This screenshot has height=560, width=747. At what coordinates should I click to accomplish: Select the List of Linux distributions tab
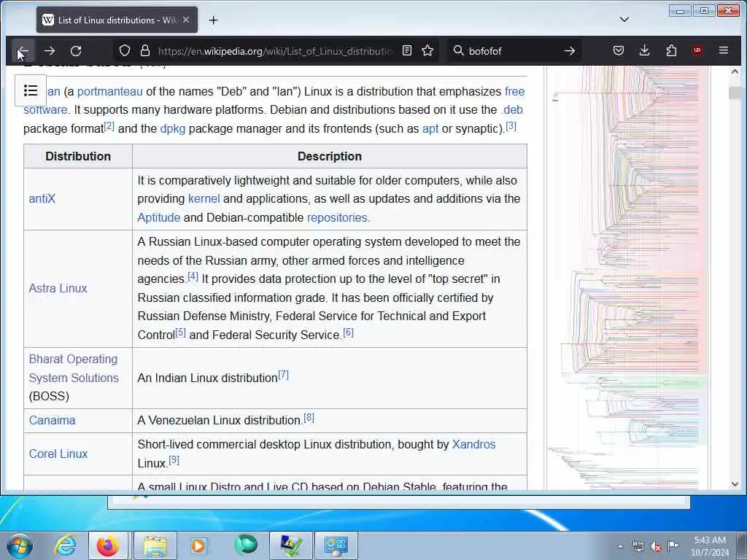click(117, 20)
